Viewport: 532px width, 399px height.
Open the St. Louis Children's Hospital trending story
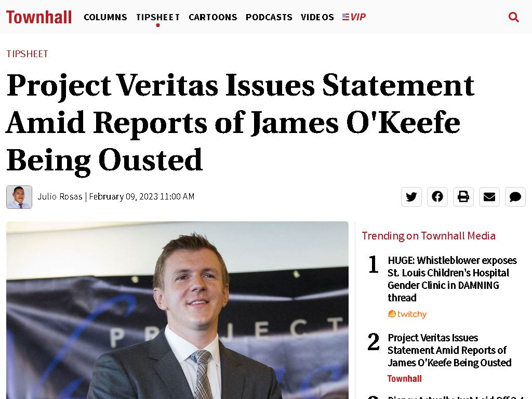(452, 279)
